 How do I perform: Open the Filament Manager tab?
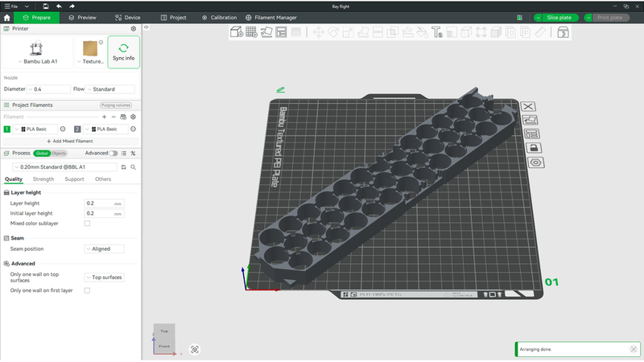pos(271,18)
